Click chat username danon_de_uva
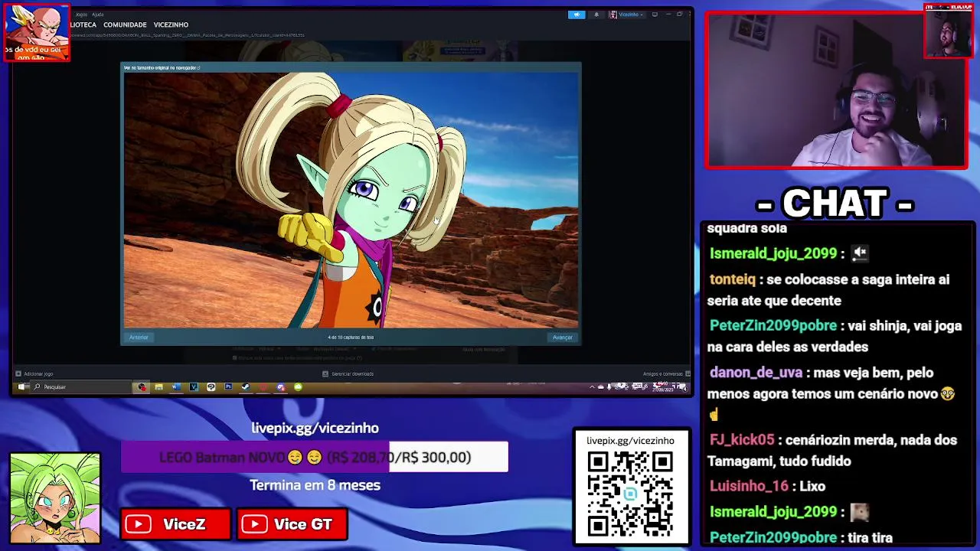The image size is (980, 551). (x=756, y=373)
